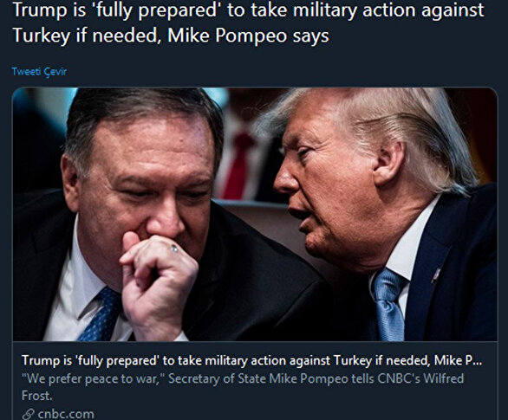Click the 'Tweeti Çevir' translate link
This screenshot has height=420, width=508.
coord(39,72)
